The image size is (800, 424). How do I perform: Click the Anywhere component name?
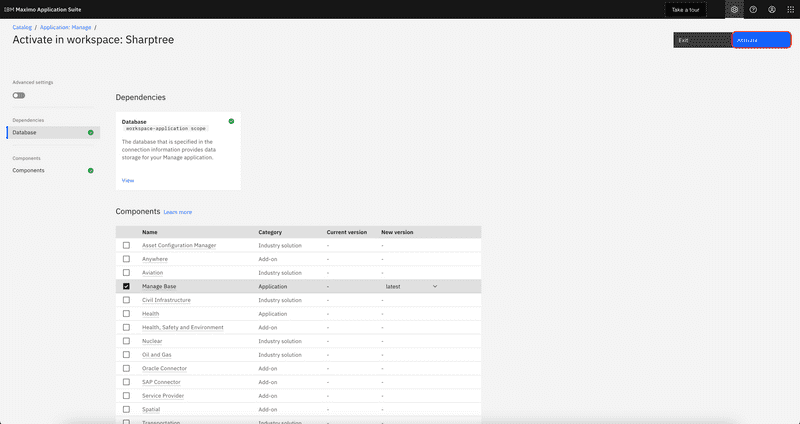pyautogui.click(x=155, y=259)
